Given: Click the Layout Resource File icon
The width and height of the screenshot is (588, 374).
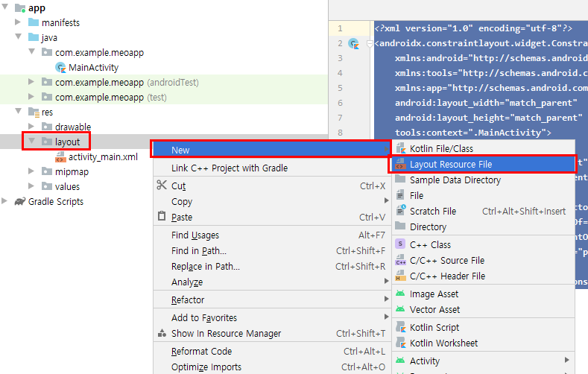Looking at the screenshot, I should click(x=400, y=164).
